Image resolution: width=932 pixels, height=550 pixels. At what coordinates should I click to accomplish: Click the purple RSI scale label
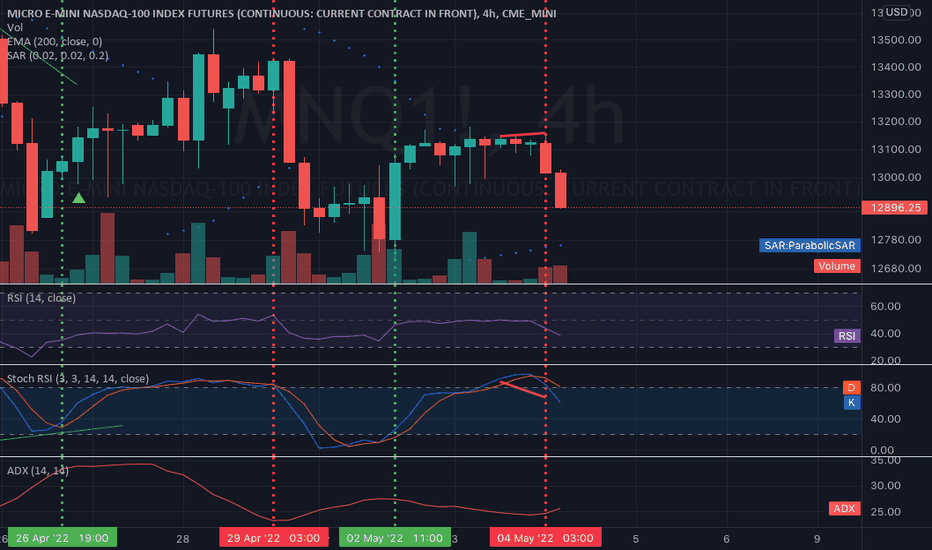pyautogui.click(x=846, y=336)
